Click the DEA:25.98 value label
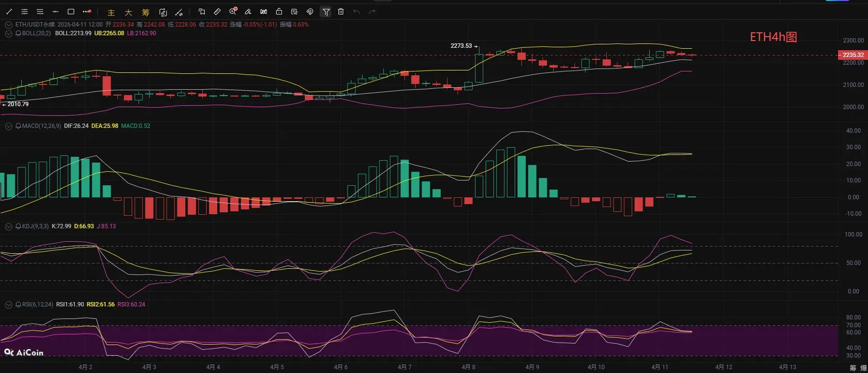 pos(105,126)
